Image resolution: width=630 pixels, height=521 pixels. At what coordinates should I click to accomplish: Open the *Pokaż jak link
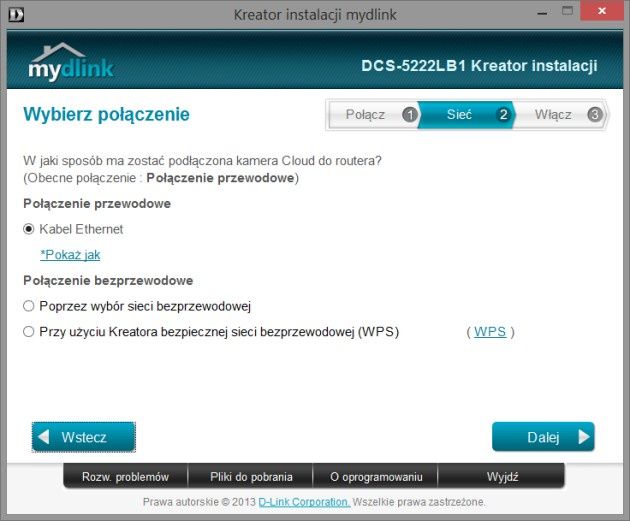pos(70,255)
